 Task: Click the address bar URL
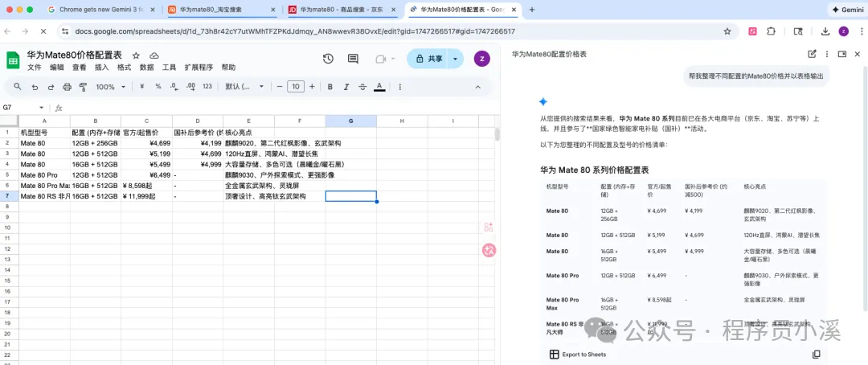coord(294,31)
